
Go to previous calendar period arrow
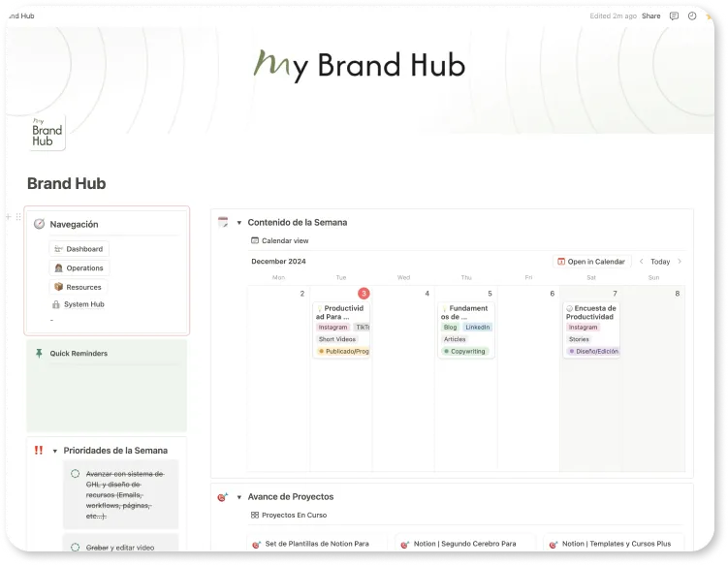coord(641,262)
